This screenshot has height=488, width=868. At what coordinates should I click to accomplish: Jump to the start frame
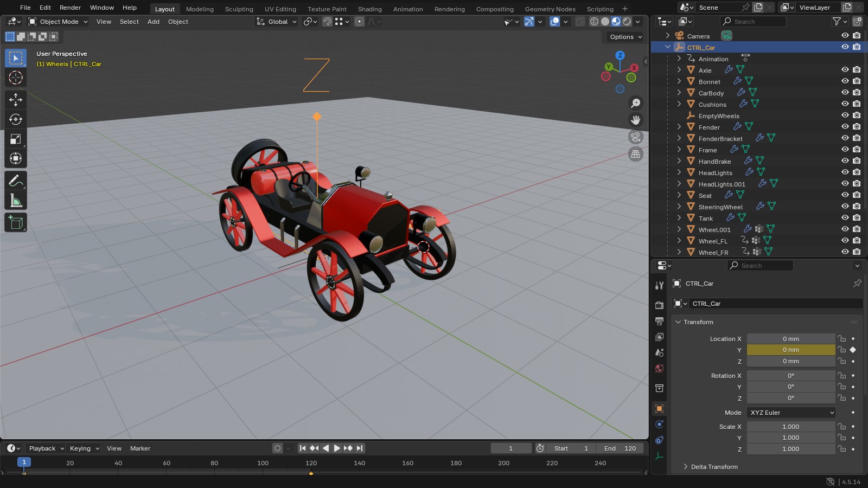303,448
